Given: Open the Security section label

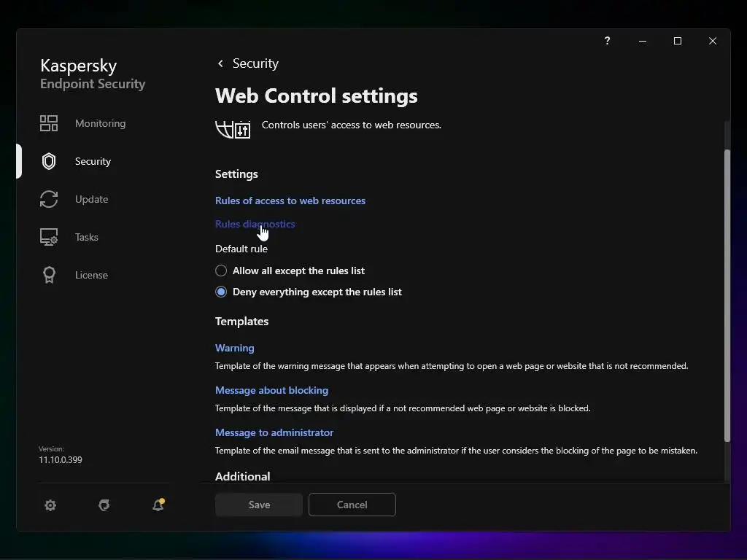Looking at the screenshot, I should coord(93,161).
